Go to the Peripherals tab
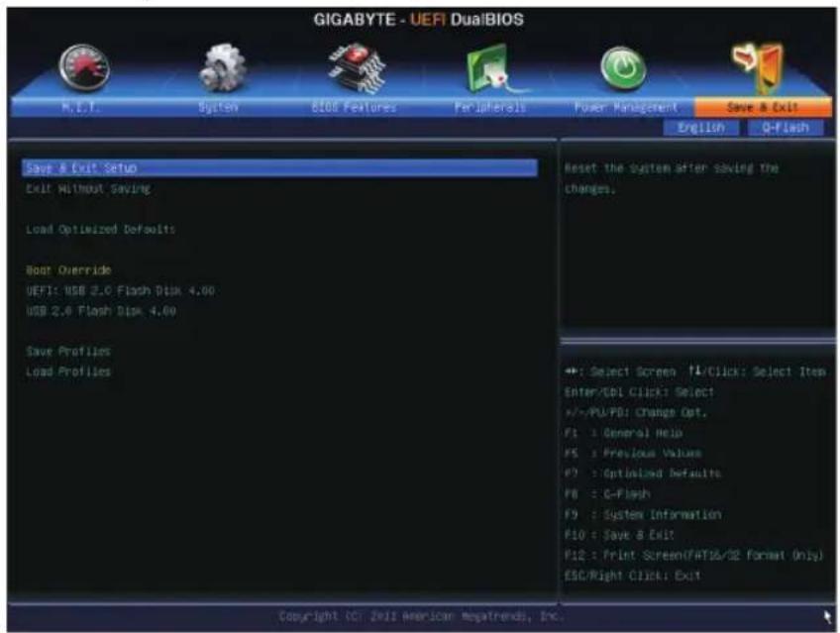This screenshot has height=633, width=840. [490, 107]
